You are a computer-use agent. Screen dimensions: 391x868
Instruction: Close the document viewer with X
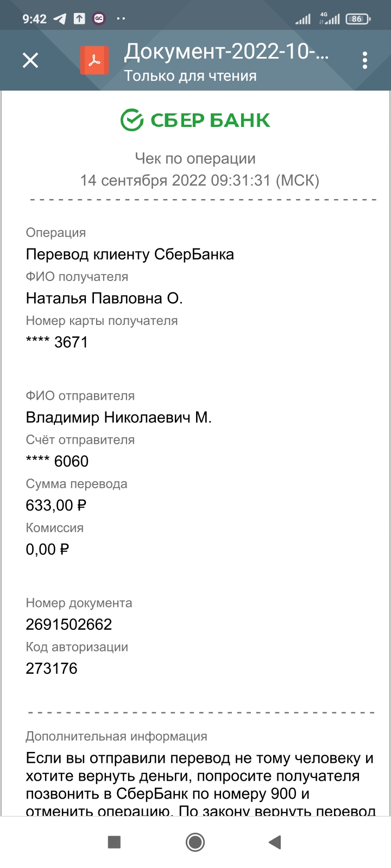coord(30,60)
